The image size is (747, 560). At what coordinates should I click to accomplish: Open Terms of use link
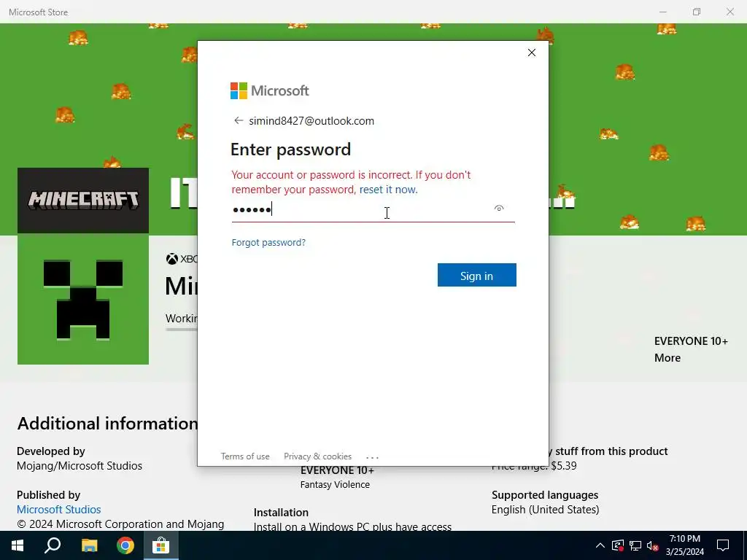coord(245,456)
